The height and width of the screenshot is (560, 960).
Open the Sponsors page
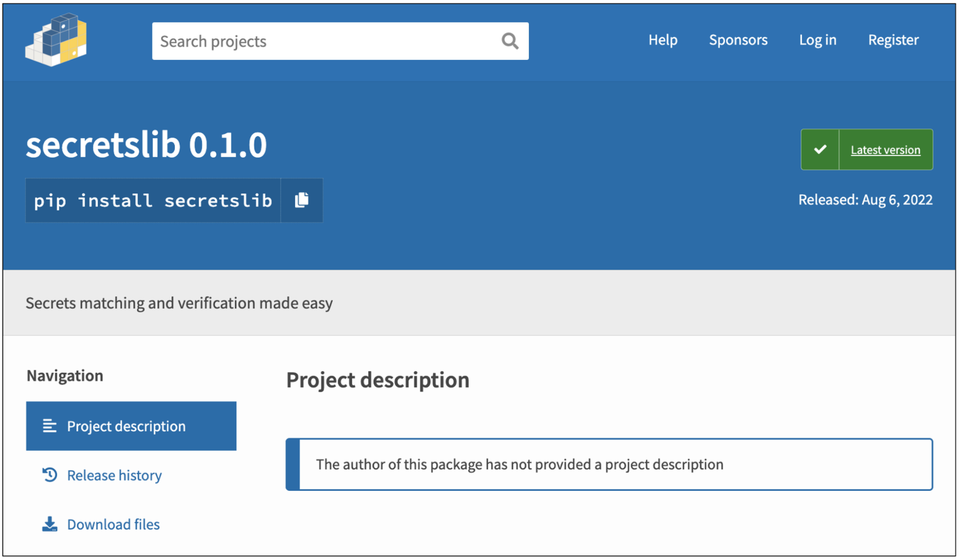[x=738, y=40]
